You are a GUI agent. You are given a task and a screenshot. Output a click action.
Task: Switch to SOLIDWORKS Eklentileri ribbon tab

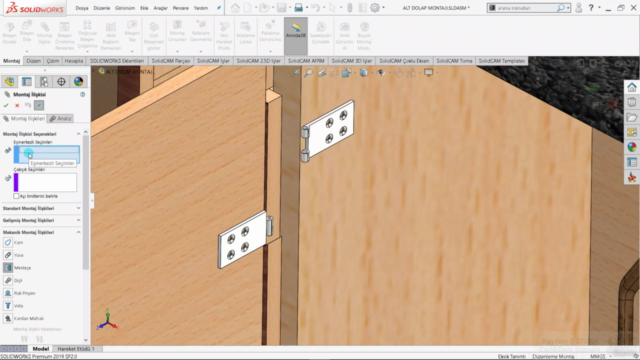point(117,61)
